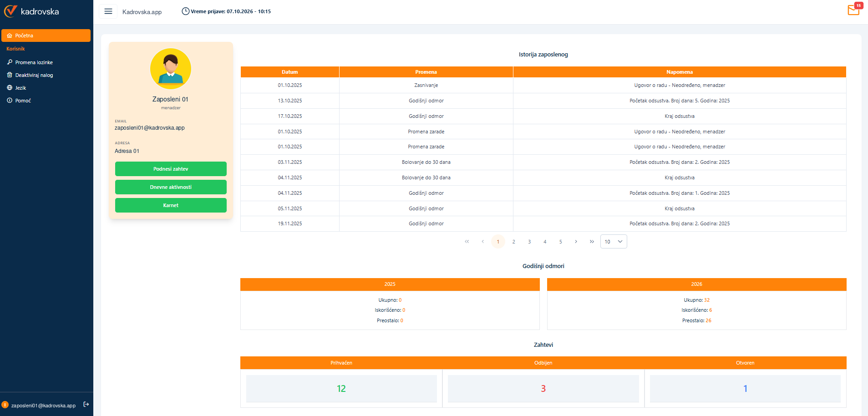
Task: Click the logout icon next to user email
Action: coord(86,404)
